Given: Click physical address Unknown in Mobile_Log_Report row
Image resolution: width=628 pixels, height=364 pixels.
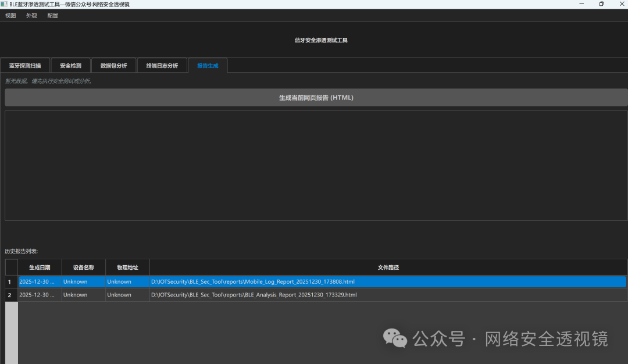Looking at the screenshot, I should coord(127,282).
